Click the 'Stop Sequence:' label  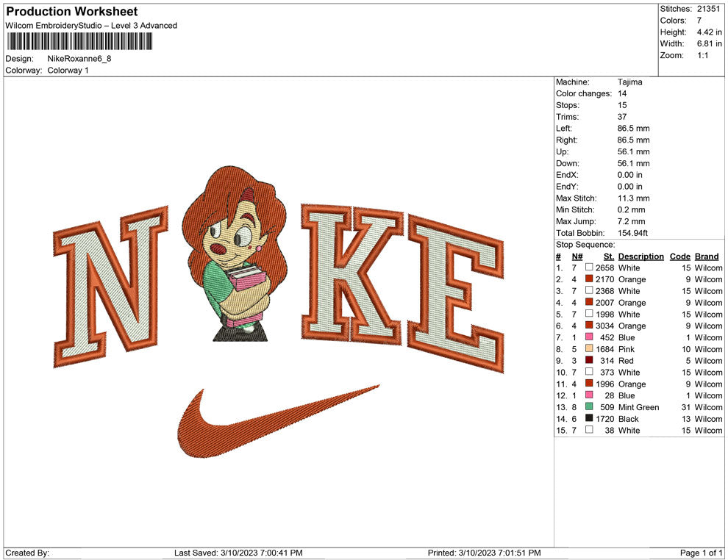585,245
